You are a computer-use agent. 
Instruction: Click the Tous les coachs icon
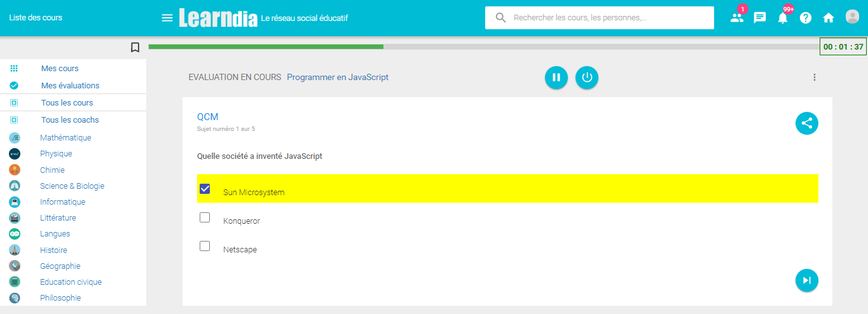[x=14, y=119]
